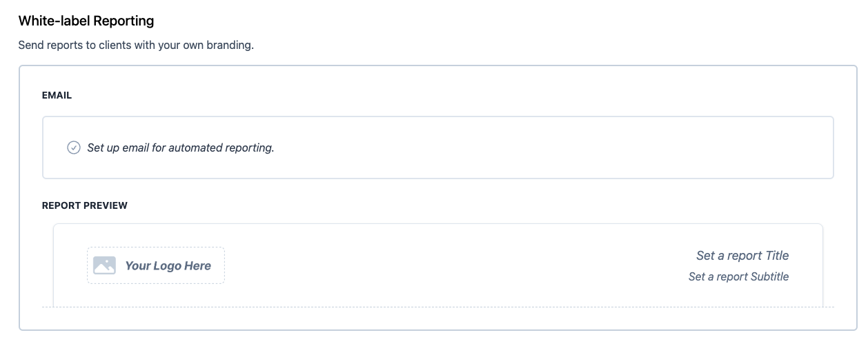
Task: Click the check-circle icon beside email setup
Action: click(x=74, y=147)
